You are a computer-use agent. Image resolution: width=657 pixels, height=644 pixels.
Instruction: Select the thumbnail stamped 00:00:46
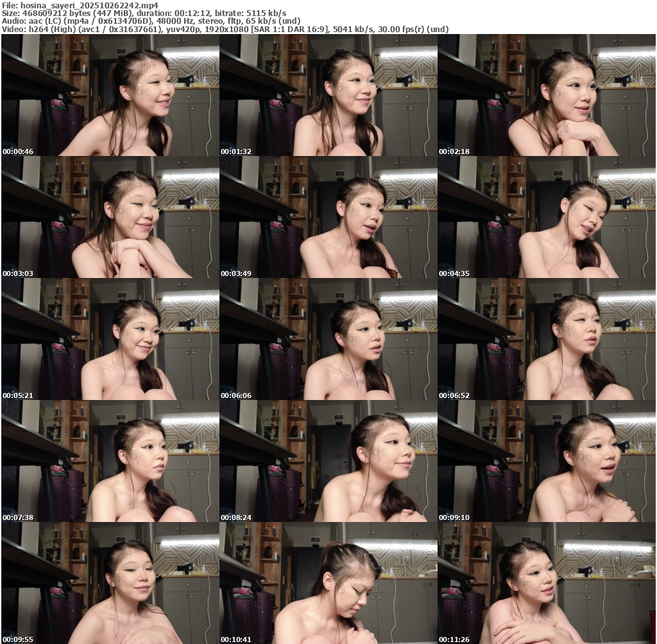point(110,95)
